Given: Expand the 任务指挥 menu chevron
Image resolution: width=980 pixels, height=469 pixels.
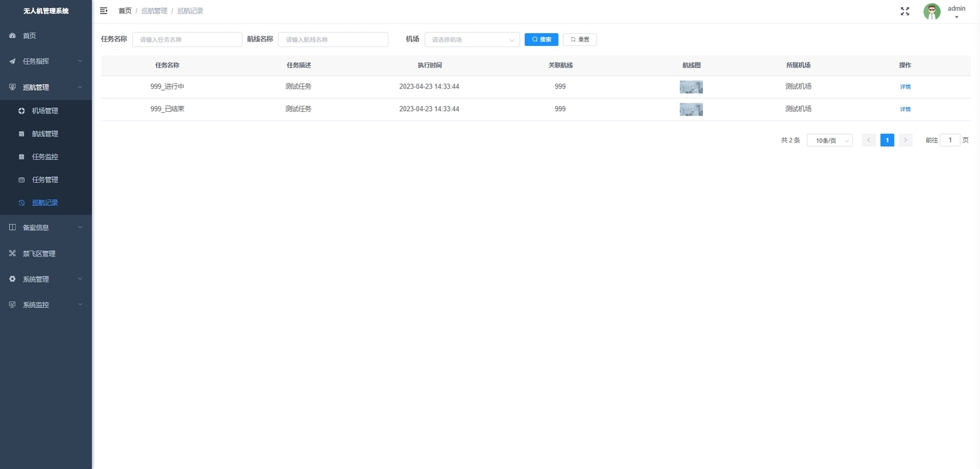Looking at the screenshot, I should pos(80,61).
